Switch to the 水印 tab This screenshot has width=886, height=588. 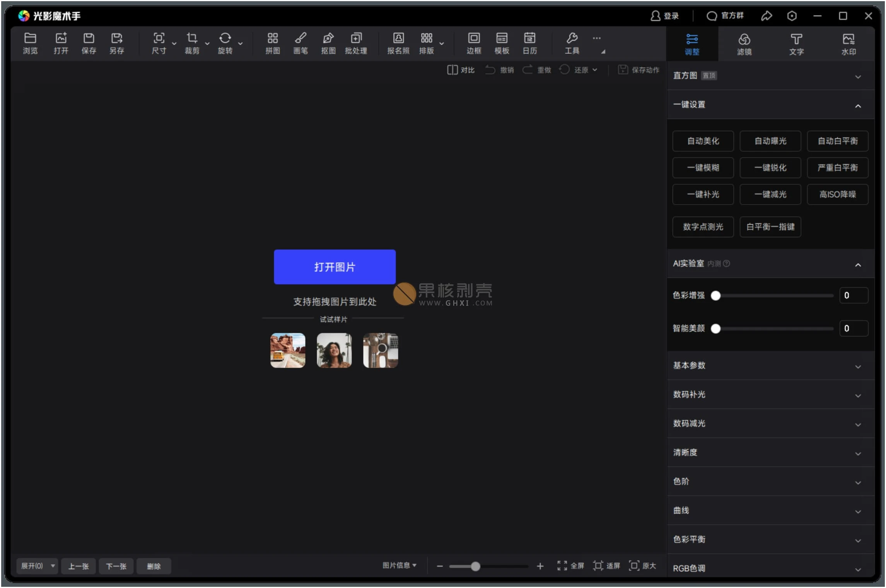(849, 44)
